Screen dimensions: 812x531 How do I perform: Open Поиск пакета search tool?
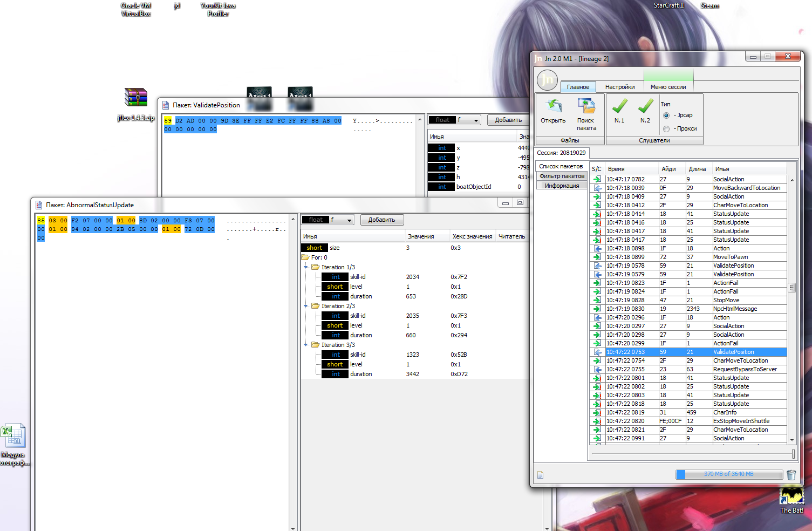pos(586,114)
